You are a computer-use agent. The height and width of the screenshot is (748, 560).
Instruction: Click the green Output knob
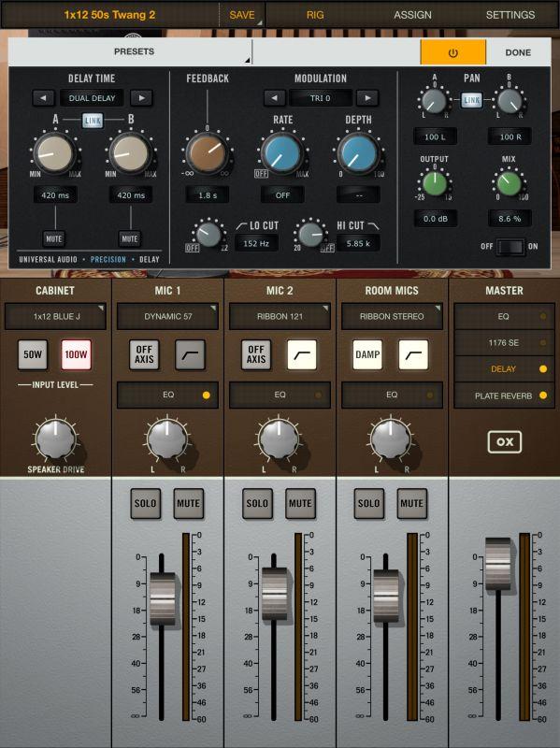434,183
